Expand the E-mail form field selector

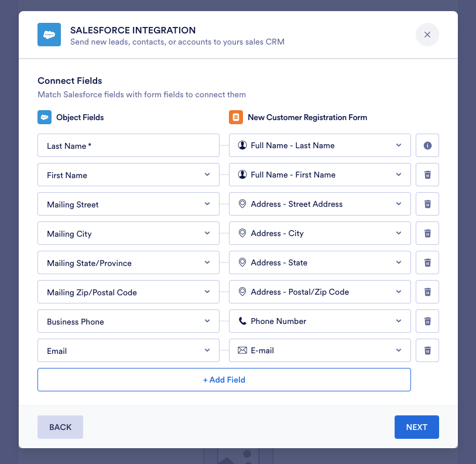click(320, 350)
